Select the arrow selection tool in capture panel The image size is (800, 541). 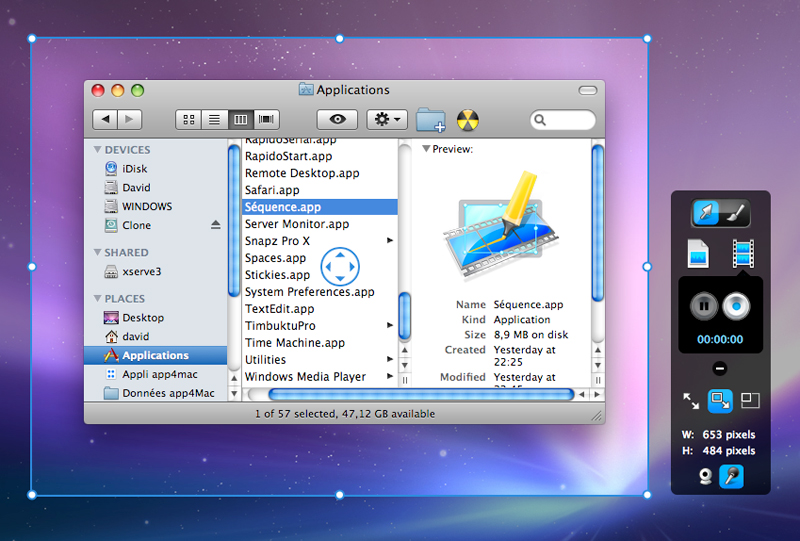tap(706, 213)
